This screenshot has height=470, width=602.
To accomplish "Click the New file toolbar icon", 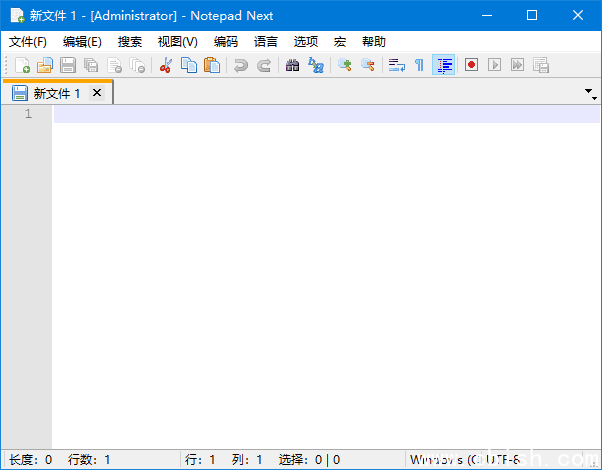I will coord(22,65).
